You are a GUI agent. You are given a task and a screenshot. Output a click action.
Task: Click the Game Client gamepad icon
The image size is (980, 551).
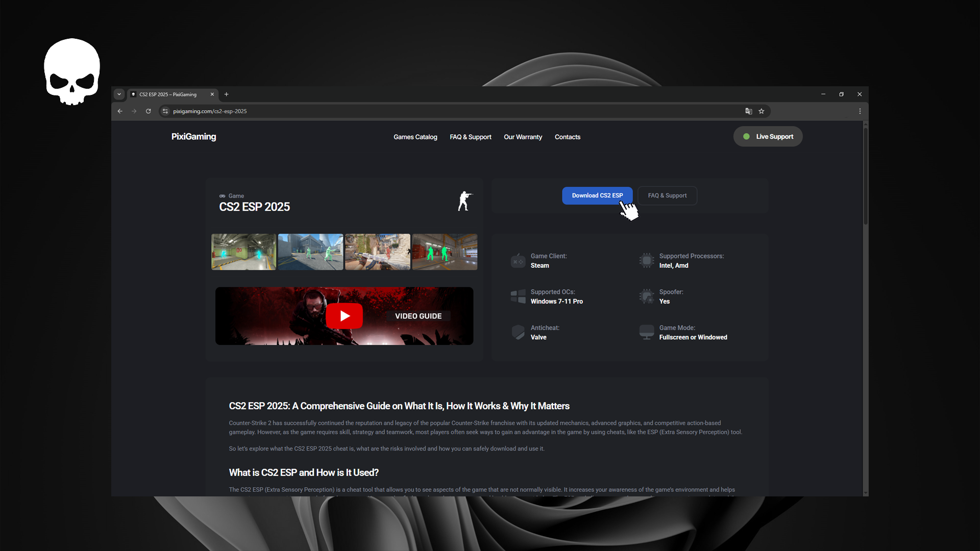(518, 261)
